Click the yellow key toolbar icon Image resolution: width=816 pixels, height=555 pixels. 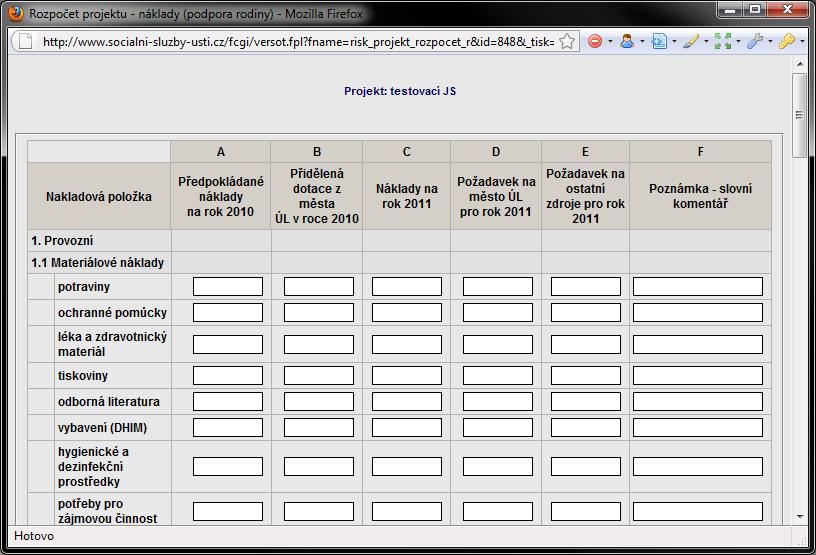pyautogui.click(x=786, y=41)
